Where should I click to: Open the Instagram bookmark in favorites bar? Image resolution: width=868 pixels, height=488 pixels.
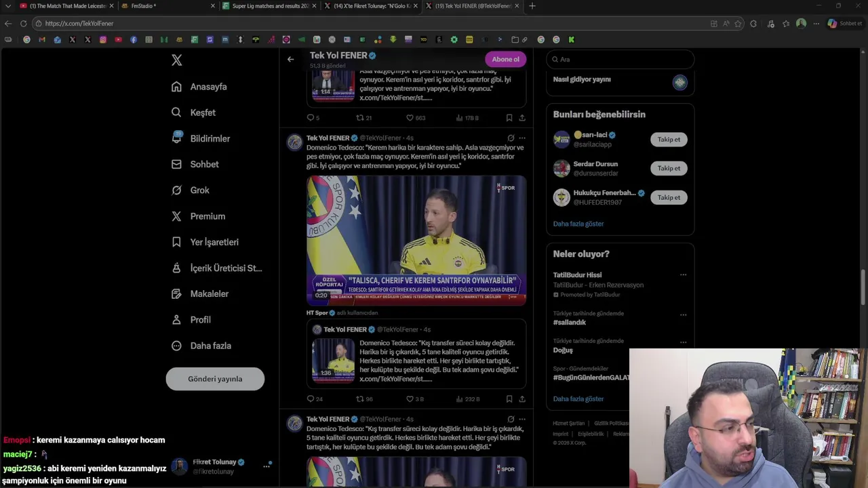(103, 40)
